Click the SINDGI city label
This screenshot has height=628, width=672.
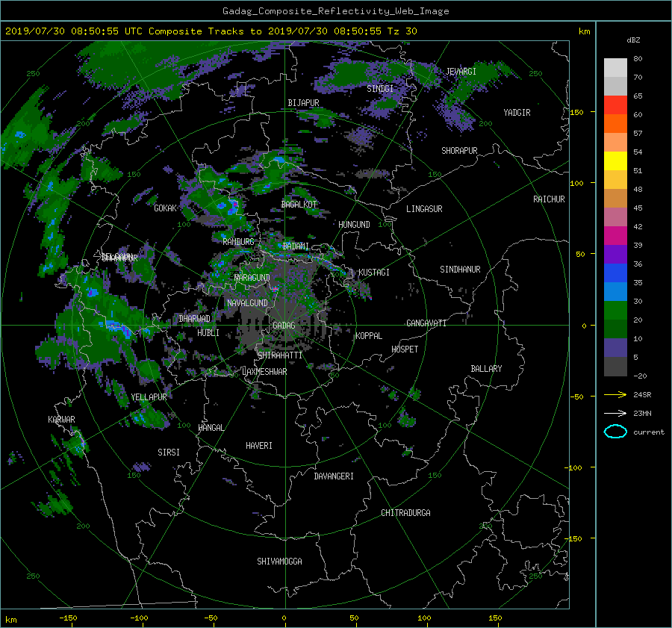click(380, 89)
